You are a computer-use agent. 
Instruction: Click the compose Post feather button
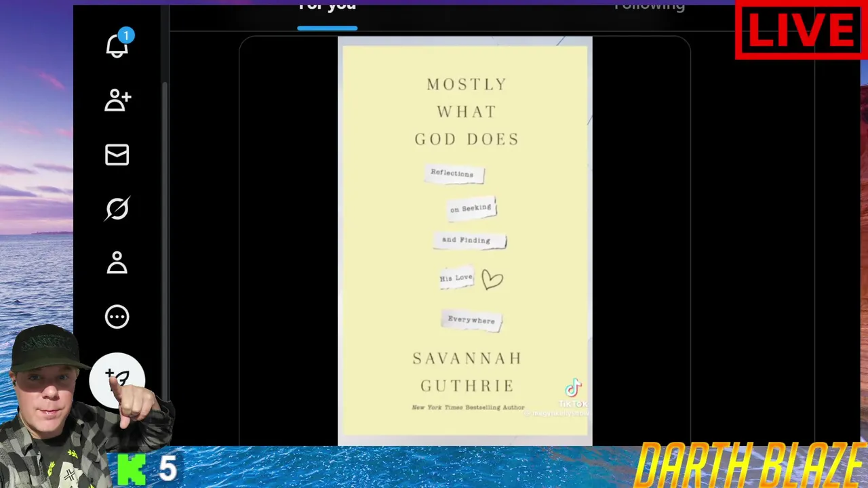117,380
